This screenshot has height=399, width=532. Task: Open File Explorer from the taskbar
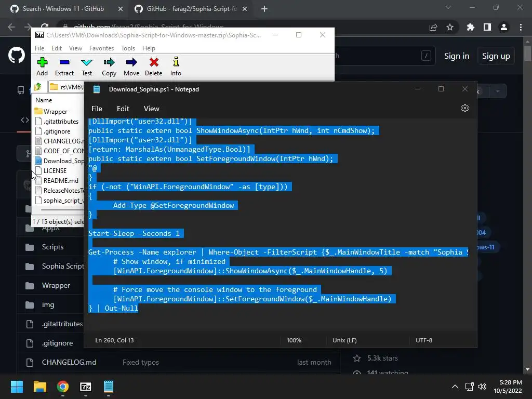pos(39,387)
